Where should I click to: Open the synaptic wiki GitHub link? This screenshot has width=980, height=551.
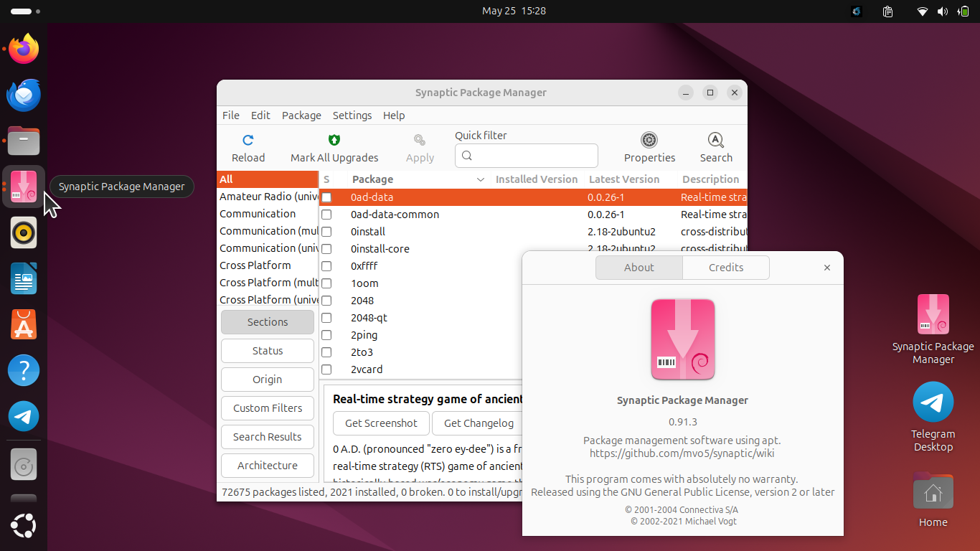coord(682,453)
